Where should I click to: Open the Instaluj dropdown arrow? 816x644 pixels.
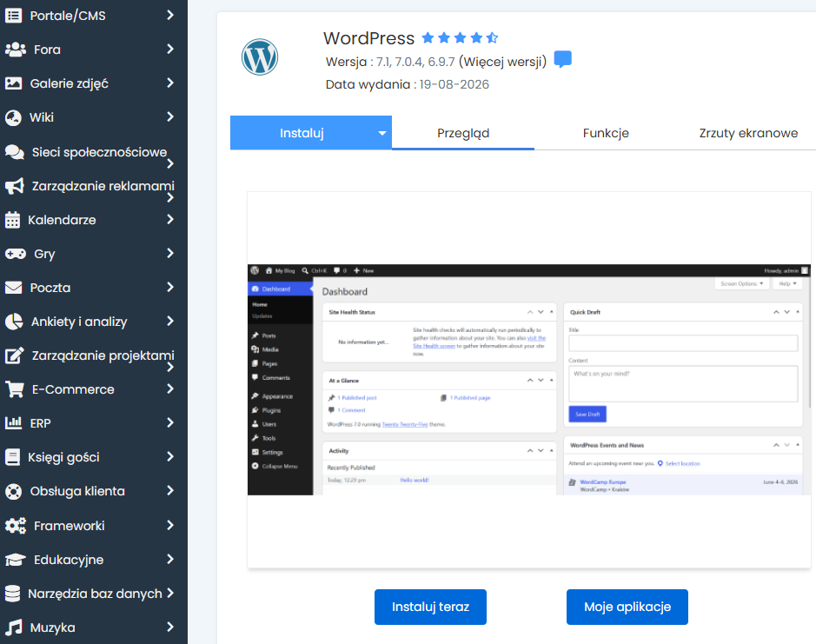[x=382, y=133]
